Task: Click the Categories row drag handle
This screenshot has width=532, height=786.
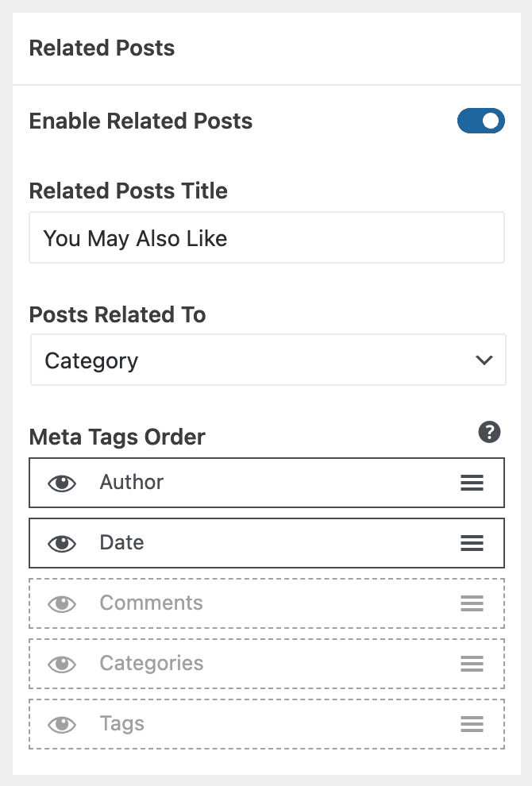Action: point(472,664)
